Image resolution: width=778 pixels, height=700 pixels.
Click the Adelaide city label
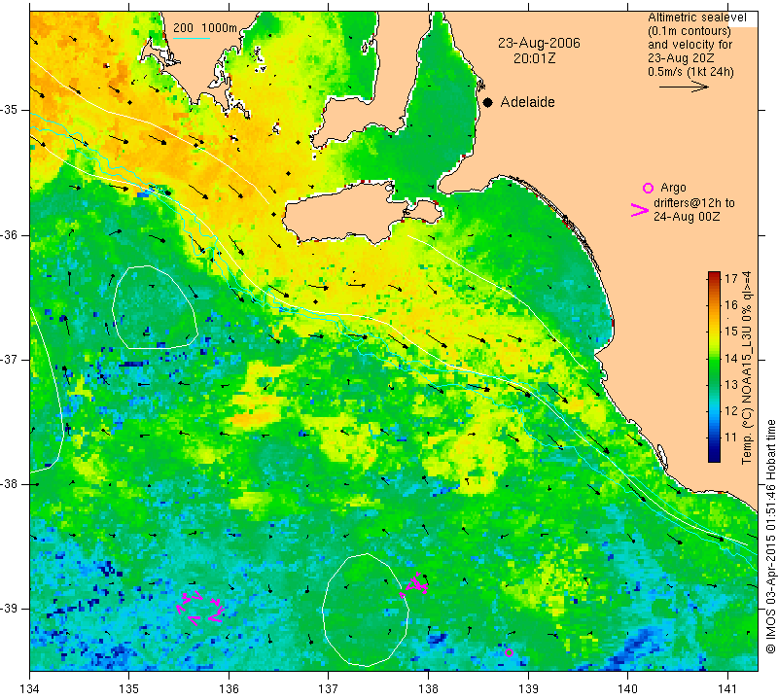(527, 102)
